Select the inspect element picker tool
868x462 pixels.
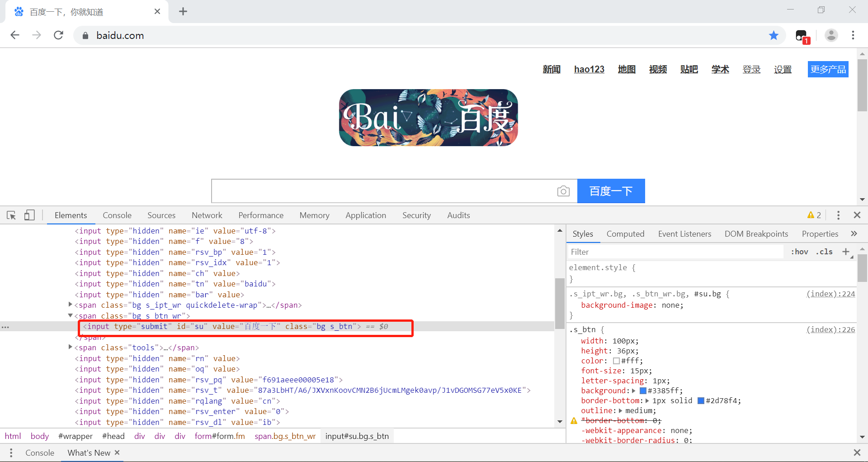coord(11,215)
